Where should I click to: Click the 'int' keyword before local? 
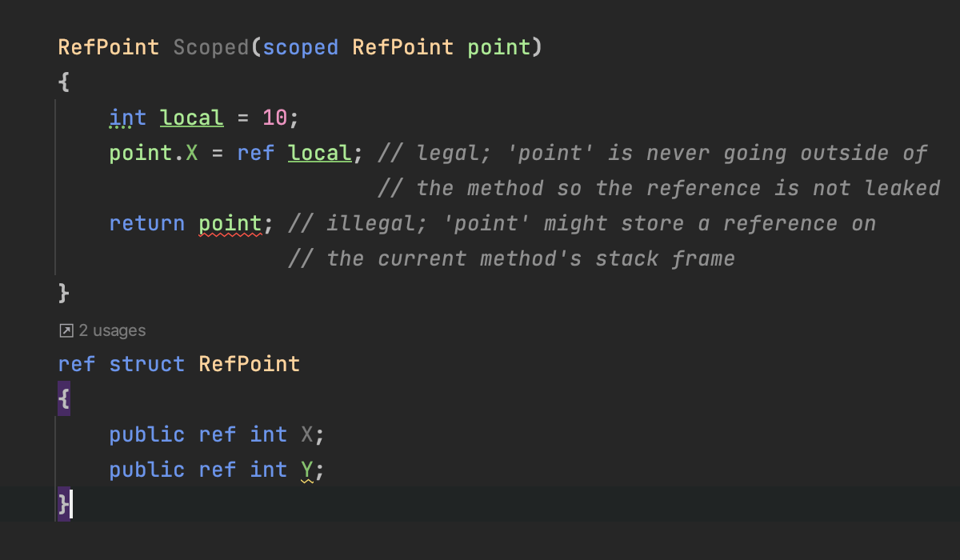128,118
